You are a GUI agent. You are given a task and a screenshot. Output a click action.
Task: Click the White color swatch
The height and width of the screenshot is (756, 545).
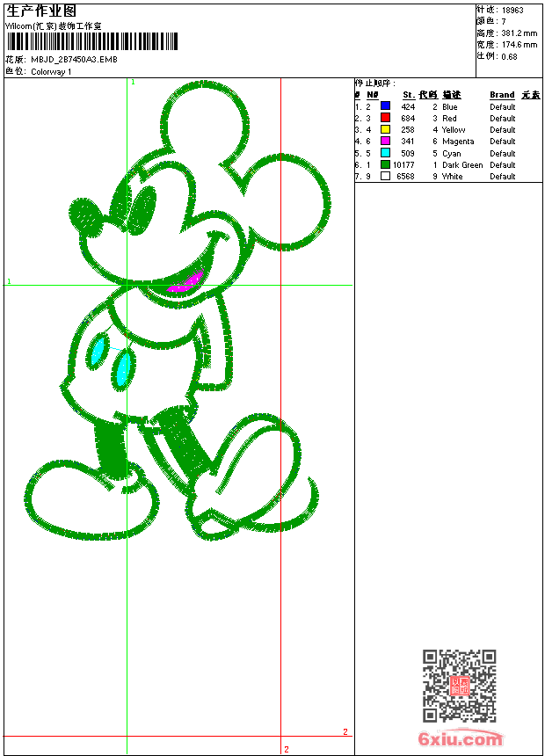tap(385, 176)
